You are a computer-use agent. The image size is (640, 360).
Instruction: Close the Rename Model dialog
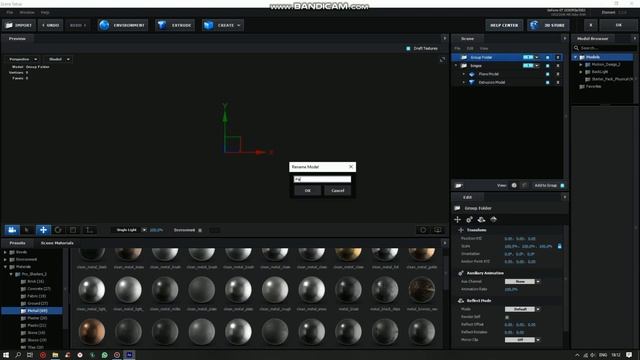click(x=351, y=167)
